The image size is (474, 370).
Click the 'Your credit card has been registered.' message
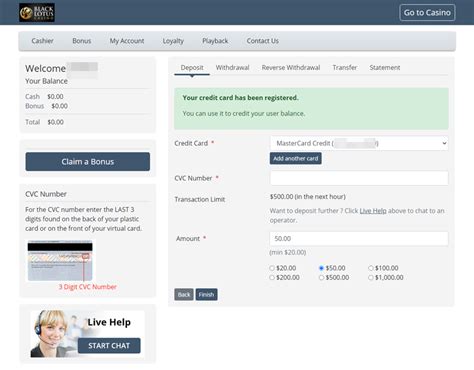pyautogui.click(x=240, y=98)
